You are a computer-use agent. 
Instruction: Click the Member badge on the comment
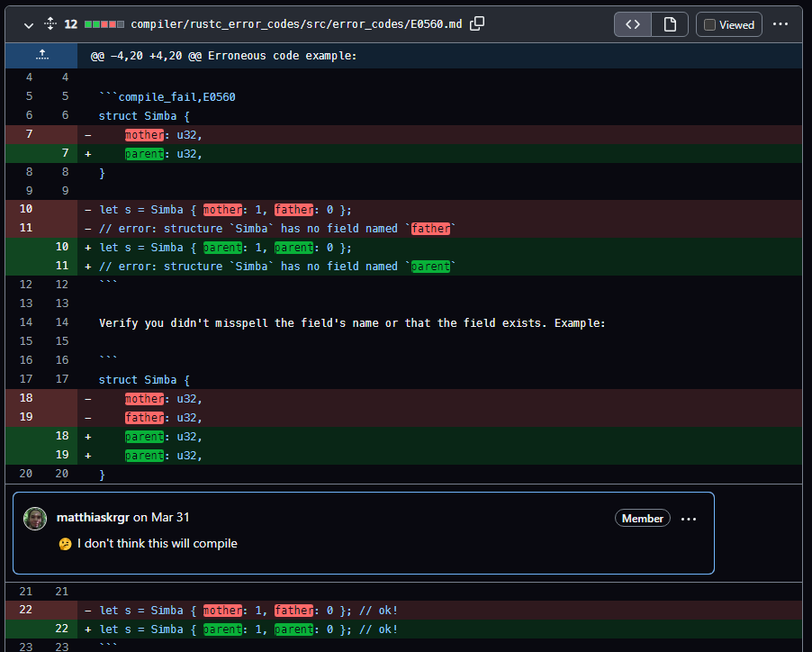[643, 519]
